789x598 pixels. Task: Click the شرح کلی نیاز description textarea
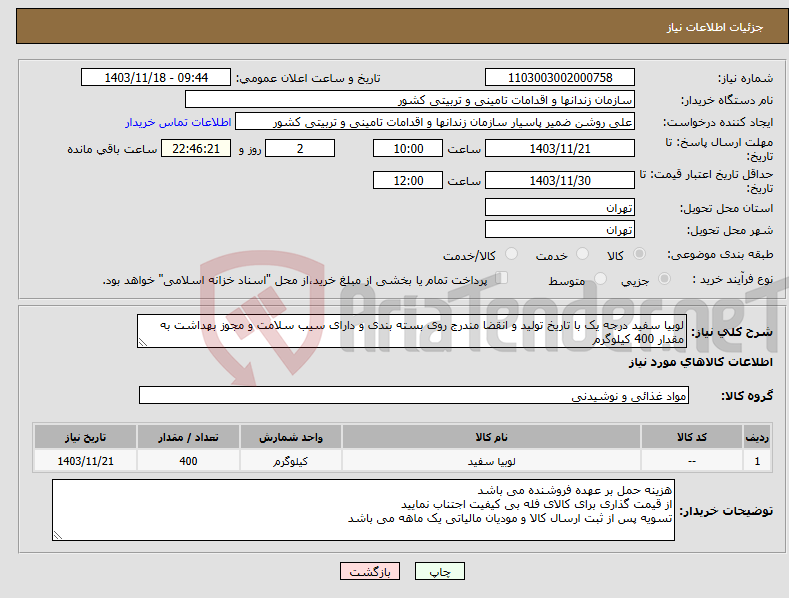click(x=412, y=331)
